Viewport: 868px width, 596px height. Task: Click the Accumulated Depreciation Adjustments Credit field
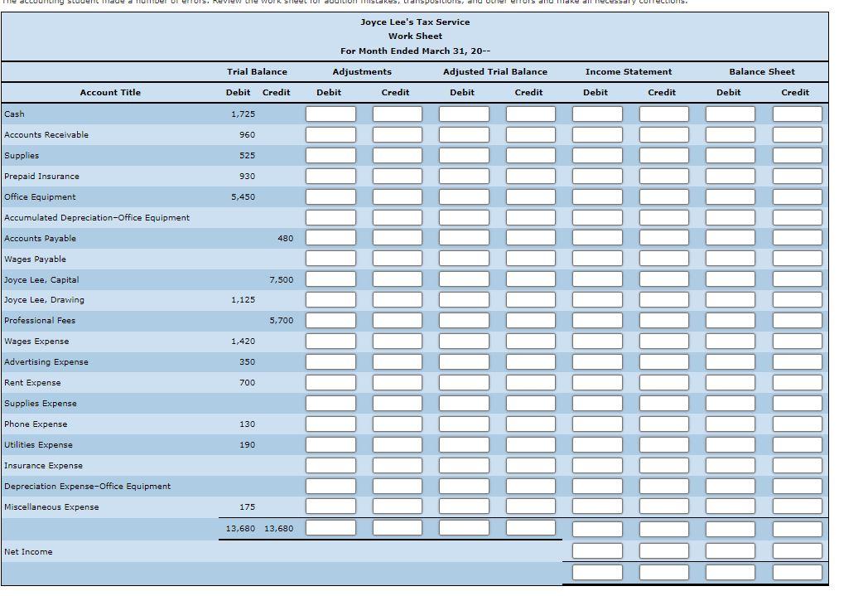click(396, 217)
